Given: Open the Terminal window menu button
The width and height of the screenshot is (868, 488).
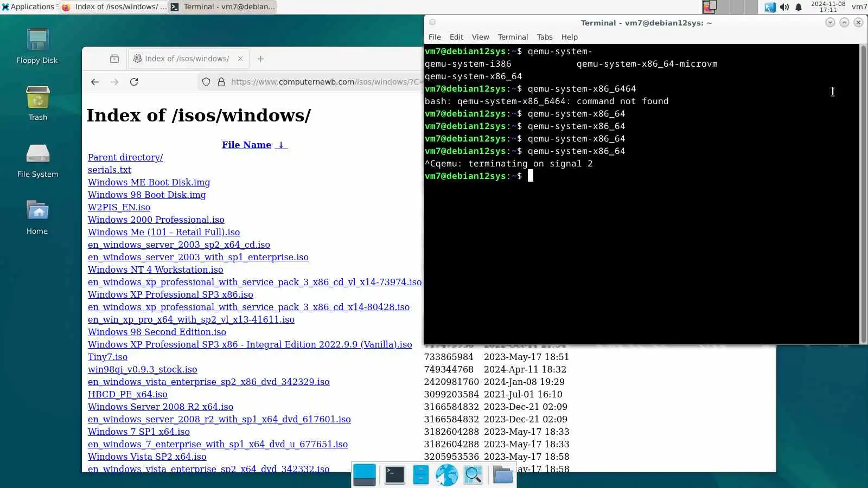Looking at the screenshot, I should pos(432,22).
